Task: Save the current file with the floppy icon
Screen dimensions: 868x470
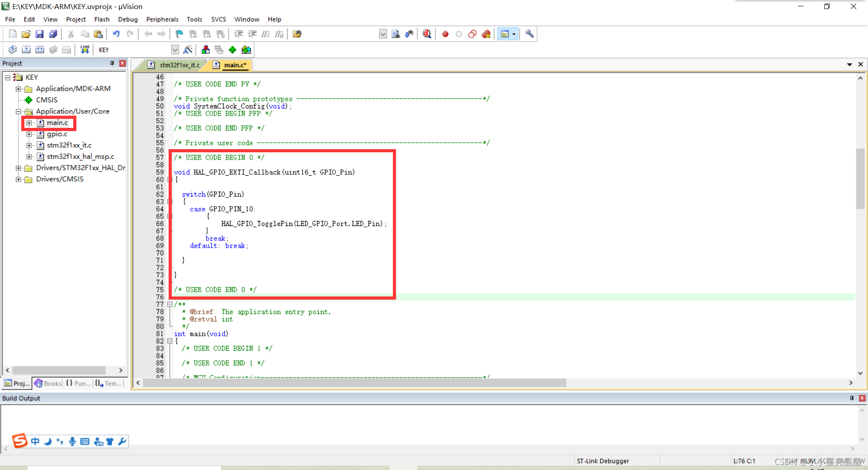Action: click(x=39, y=34)
